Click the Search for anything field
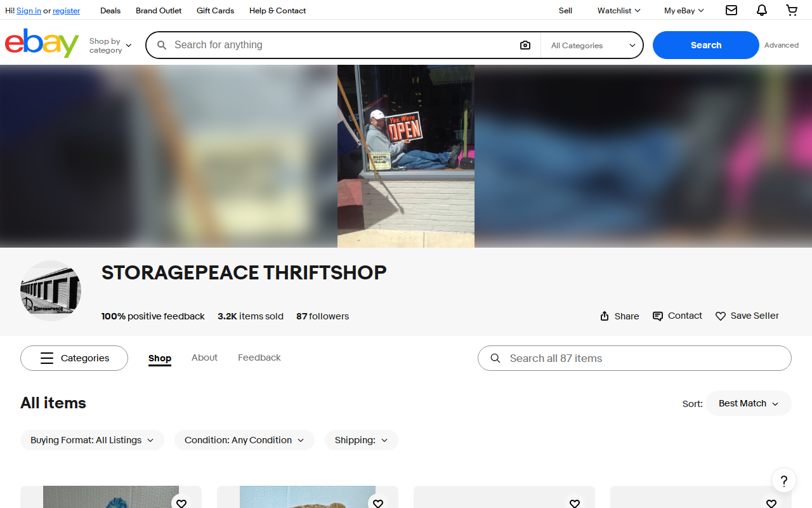 tap(343, 45)
